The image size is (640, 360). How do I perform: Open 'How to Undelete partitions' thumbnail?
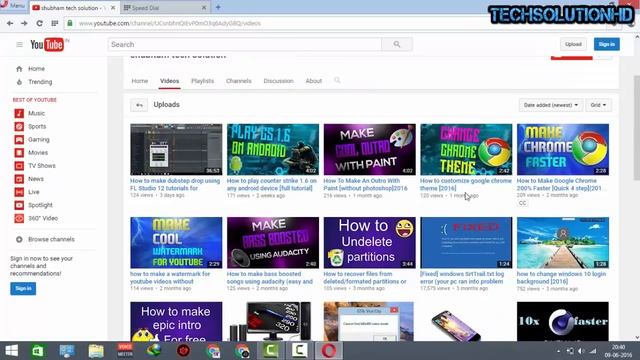(x=370, y=242)
